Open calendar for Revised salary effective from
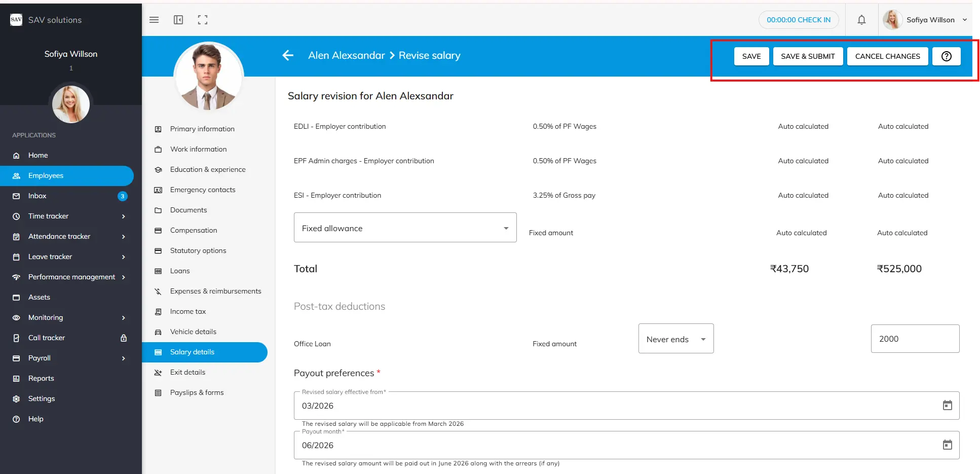This screenshot has height=474, width=980. tap(947, 406)
